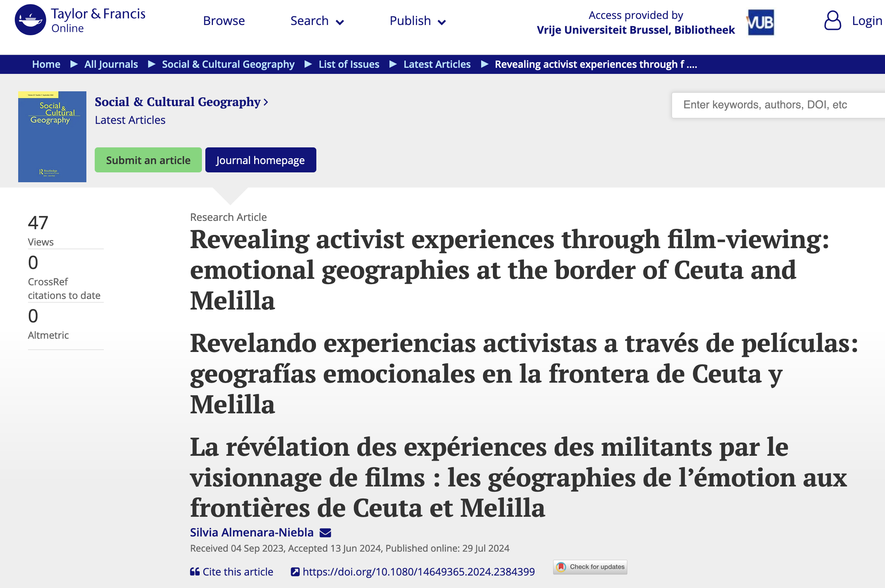Open the Browse menu item
This screenshot has height=588, width=885.
click(224, 21)
